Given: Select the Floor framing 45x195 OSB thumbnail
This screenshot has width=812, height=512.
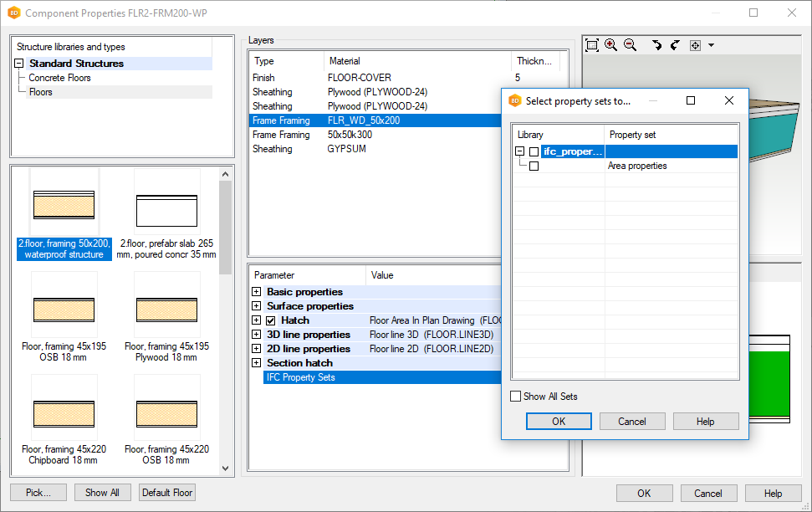Looking at the screenshot, I should coord(64,305).
